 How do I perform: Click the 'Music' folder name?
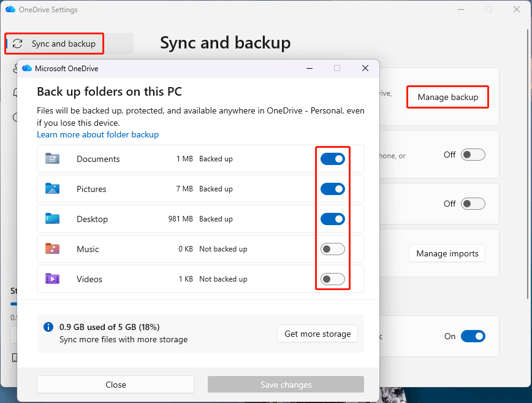tap(88, 249)
